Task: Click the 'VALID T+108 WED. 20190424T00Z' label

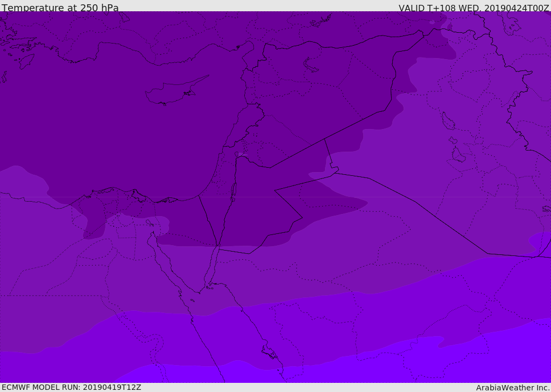Action: coord(474,8)
